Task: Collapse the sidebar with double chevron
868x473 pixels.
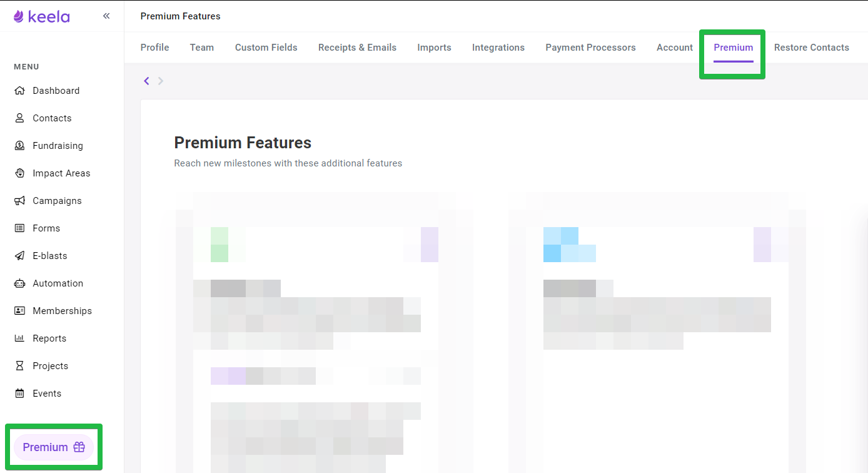Action: point(106,16)
